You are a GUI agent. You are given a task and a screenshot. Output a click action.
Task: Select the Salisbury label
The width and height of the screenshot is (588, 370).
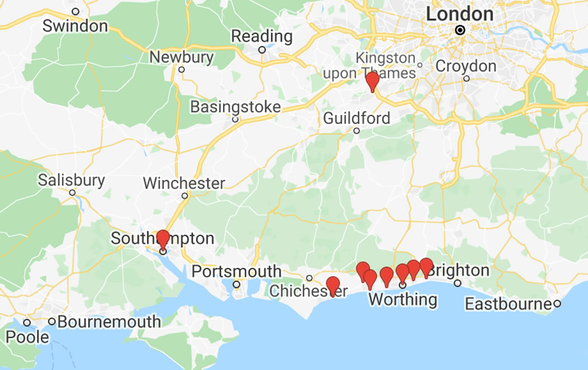[71, 180]
